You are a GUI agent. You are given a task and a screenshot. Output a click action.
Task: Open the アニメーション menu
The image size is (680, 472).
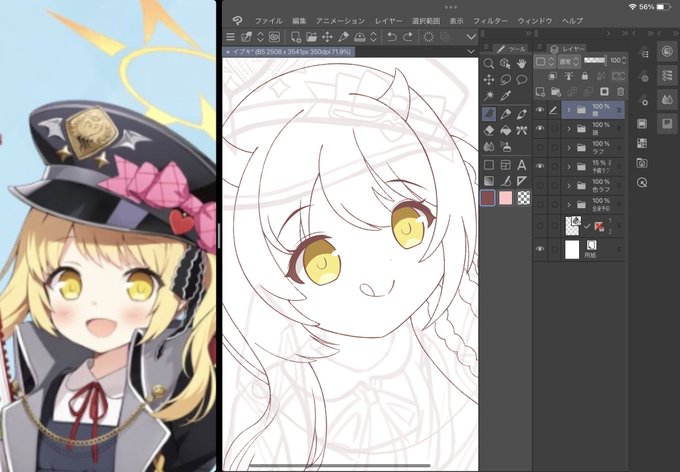tap(340, 21)
